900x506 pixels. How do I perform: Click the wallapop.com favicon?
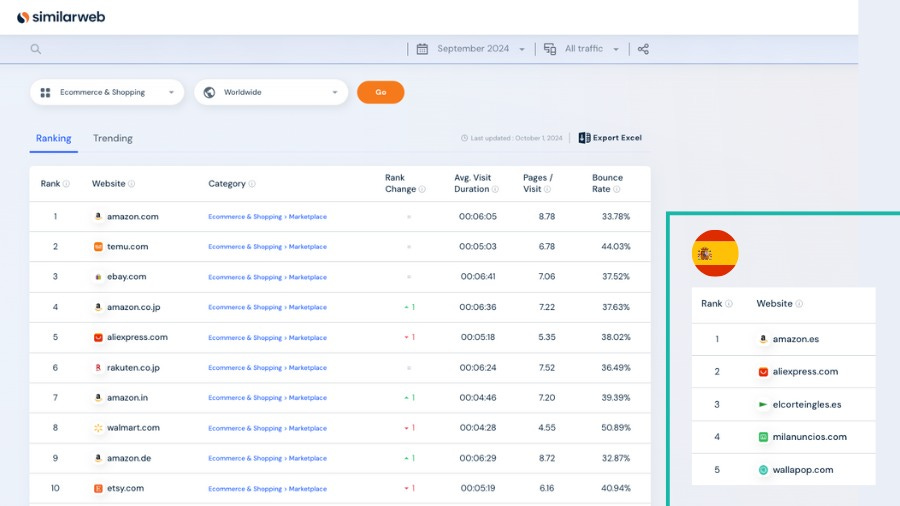coord(763,470)
